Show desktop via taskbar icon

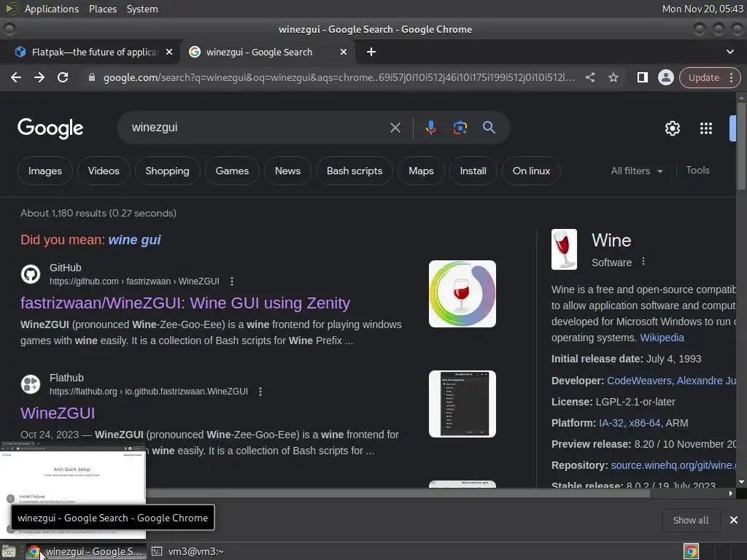tap(9, 551)
